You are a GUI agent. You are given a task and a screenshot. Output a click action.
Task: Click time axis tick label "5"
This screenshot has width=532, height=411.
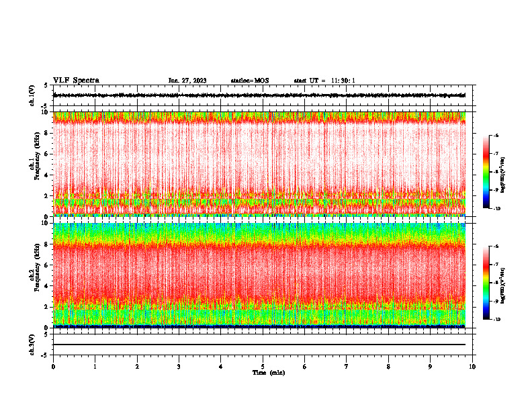(263, 367)
